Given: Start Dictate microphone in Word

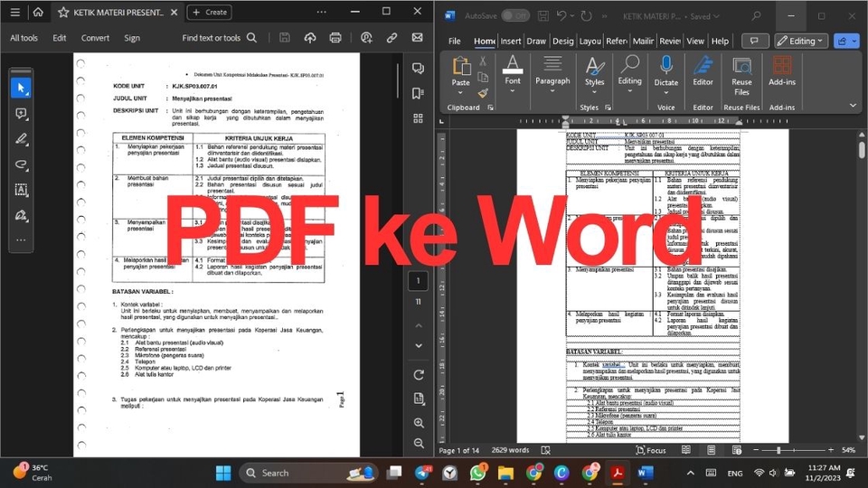Looking at the screenshot, I should point(666,70).
